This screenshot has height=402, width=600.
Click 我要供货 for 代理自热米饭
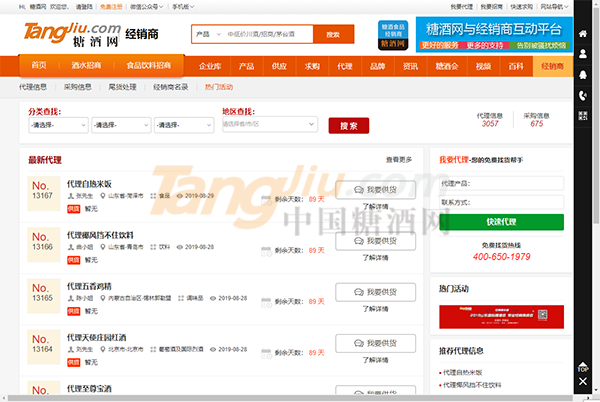point(375,190)
